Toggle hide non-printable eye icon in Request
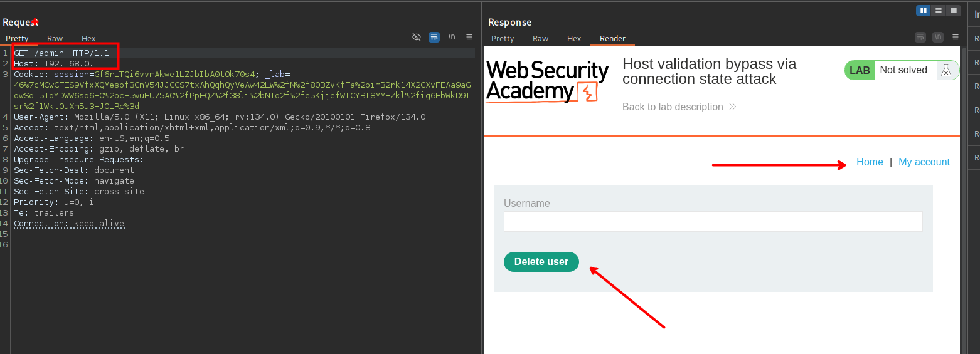Image resolution: width=980 pixels, height=354 pixels. (417, 38)
